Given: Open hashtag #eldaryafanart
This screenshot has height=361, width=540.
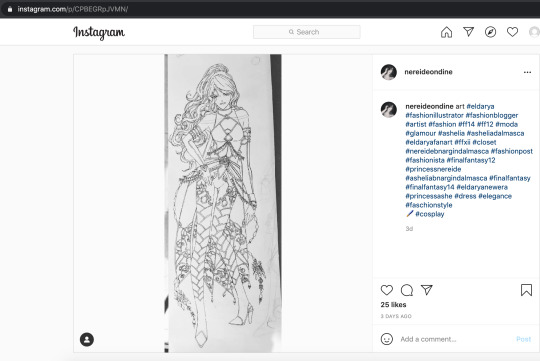Looking at the screenshot, I should (x=429, y=142).
